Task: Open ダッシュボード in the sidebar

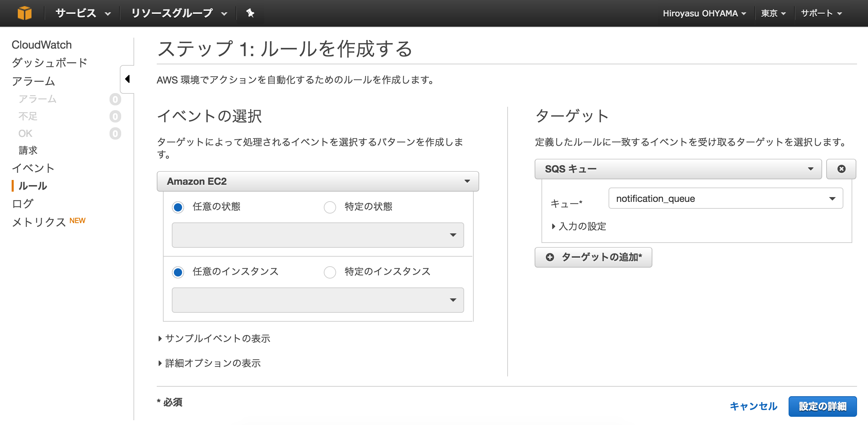Action: 50,63
